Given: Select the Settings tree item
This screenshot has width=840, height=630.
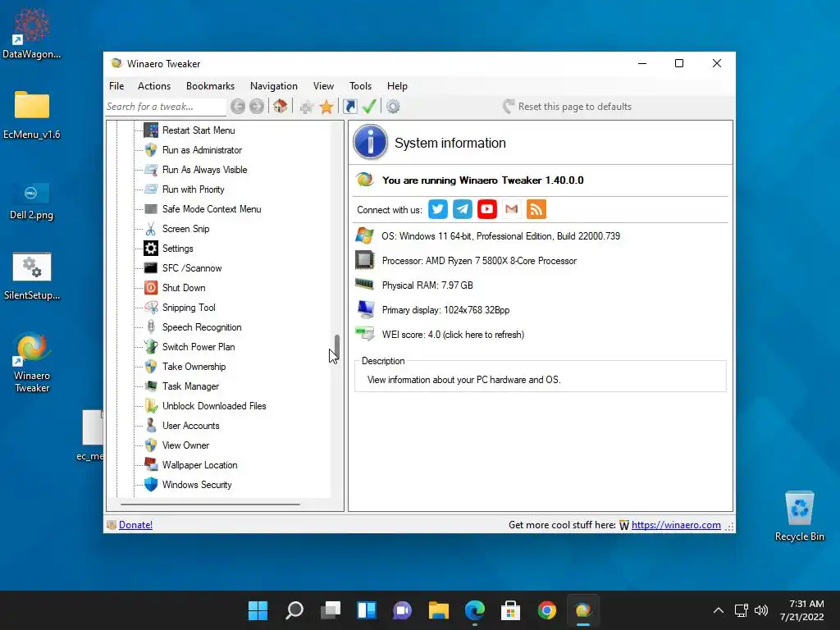Looking at the screenshot, I should pyautogui.click(x=178, y=249).
